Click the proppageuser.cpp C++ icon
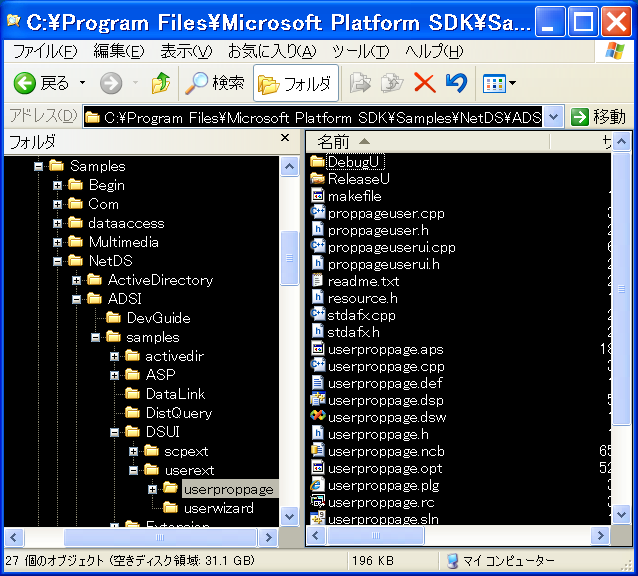The width and height of the screenshot is (638, 576). point(317,213)
